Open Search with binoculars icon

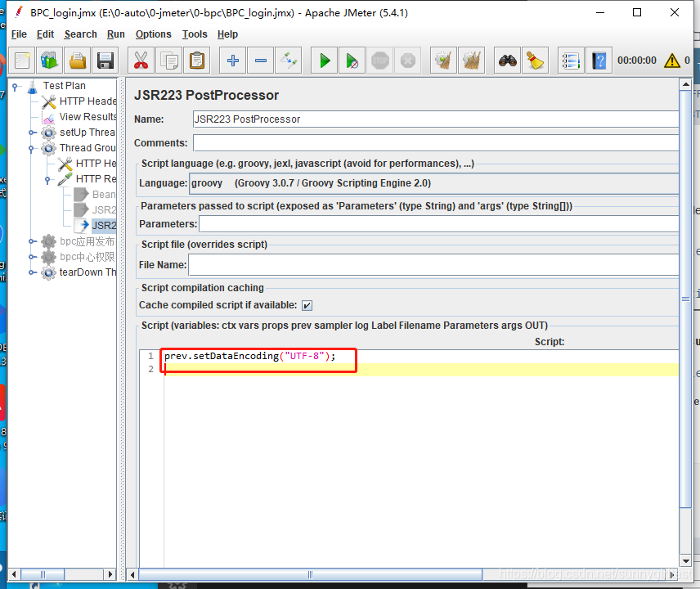(508, 61)
